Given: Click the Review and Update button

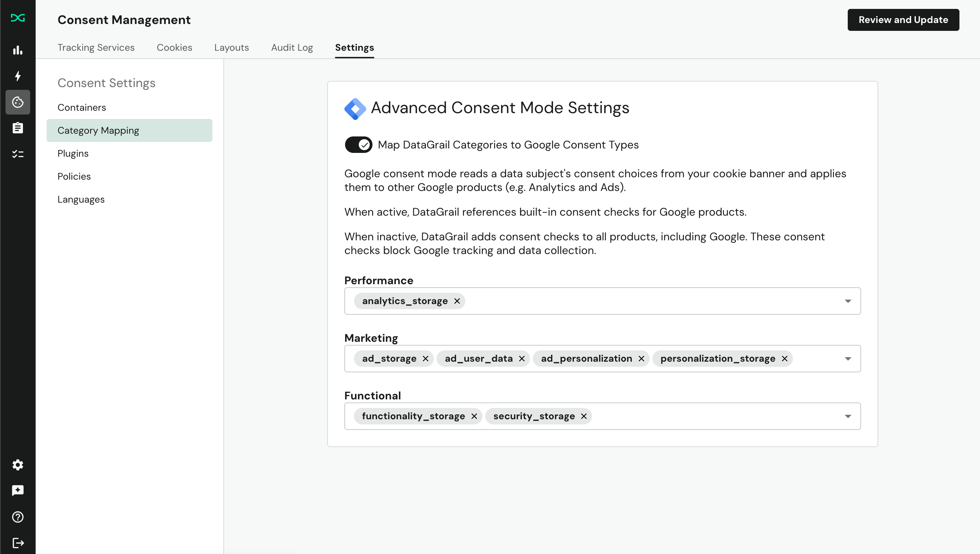Looking at the screenshot, I should (904, 20).
